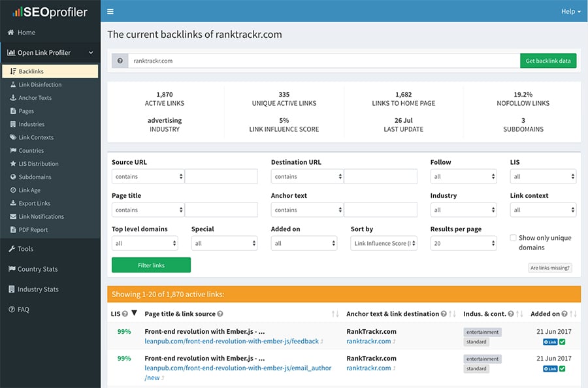
Task: Expand the Results per page dropdown
Action: (463, 243)
